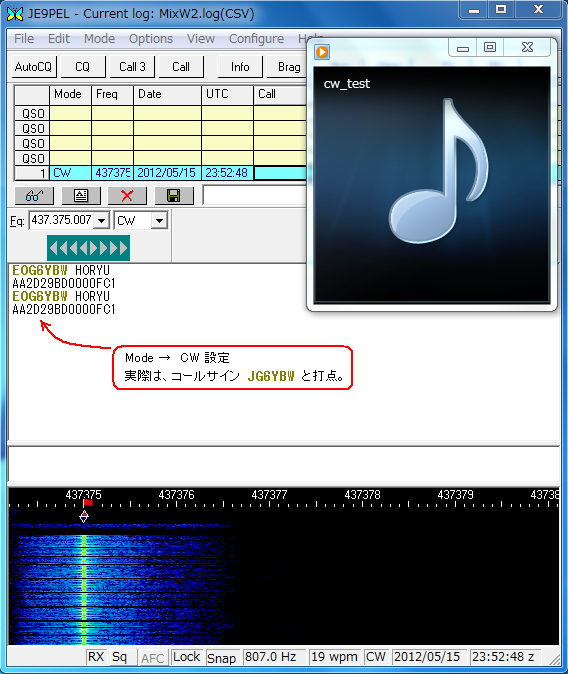Image resolution: width=568 pixels, height=674 pixels.
Task: Toggle the Lock status button
Action: [186, 657]
